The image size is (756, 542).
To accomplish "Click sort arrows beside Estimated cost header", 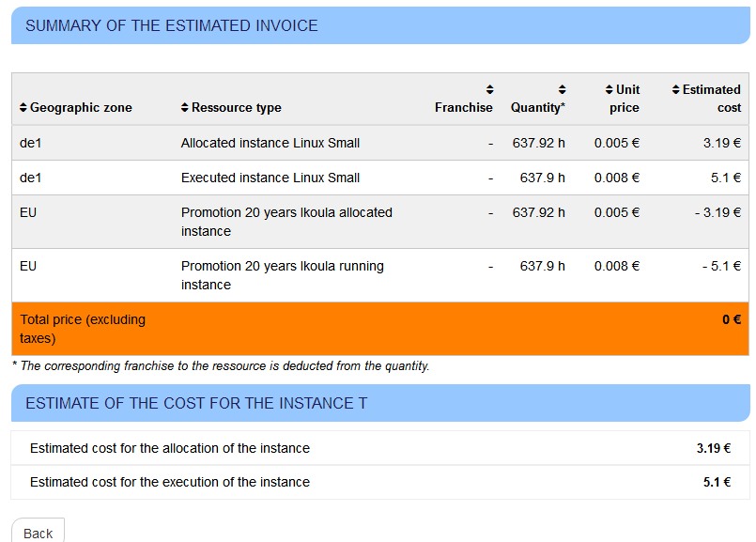I will (x=675, y=90).
